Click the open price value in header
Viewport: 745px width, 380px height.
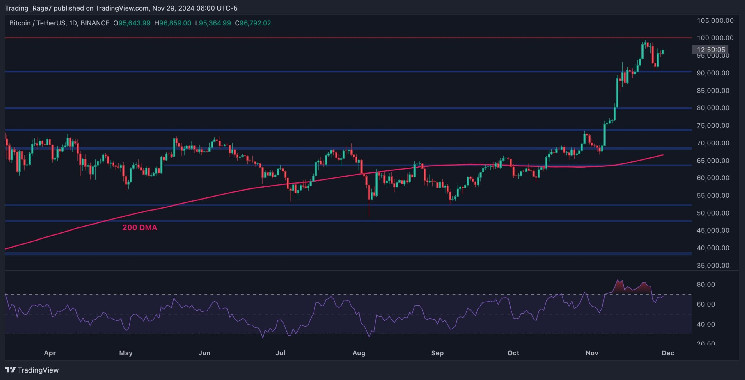[x=135, y=22]
